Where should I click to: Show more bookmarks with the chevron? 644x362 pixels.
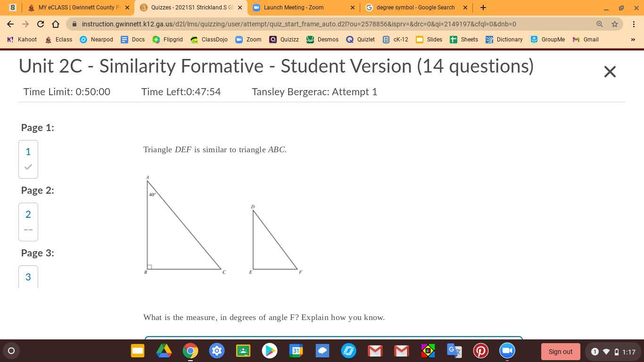click(x=633, y=40)
